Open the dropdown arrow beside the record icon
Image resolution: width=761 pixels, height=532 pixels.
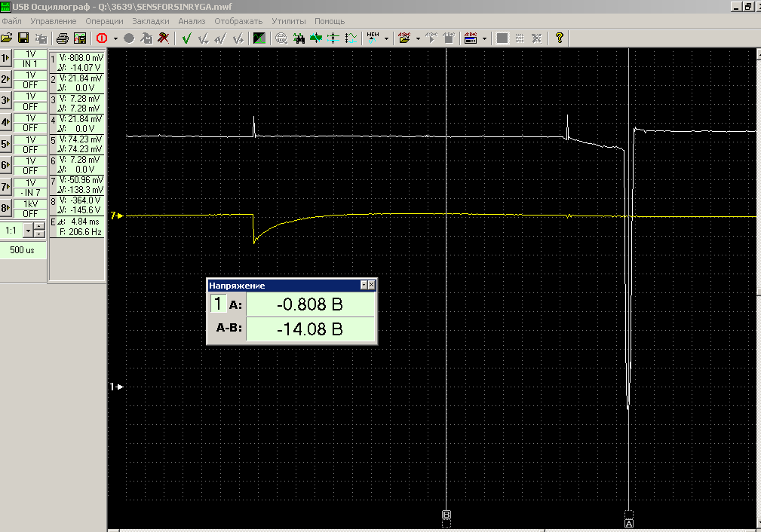point(116,38)
